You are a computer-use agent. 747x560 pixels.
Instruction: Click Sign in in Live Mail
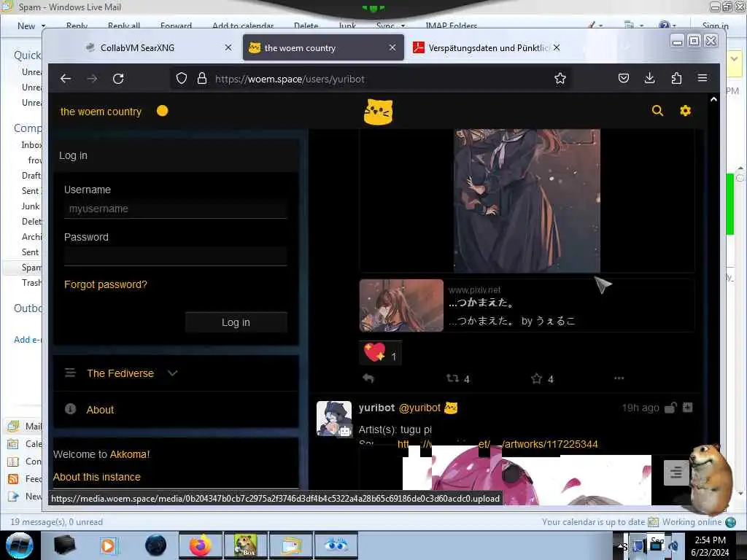pyautogui.click(x=715, y=26)
